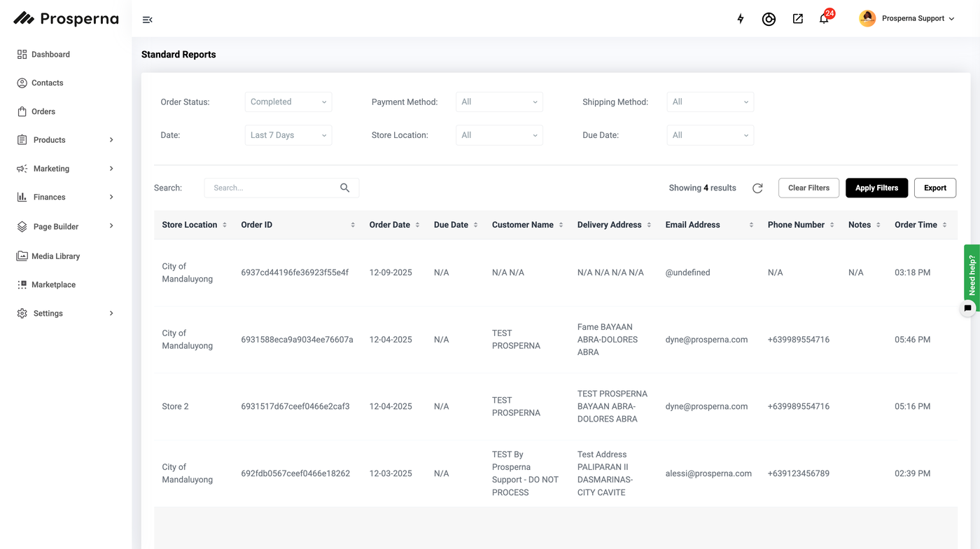
Task: Sort by Delivery Address column arrows
Action: 649,225
